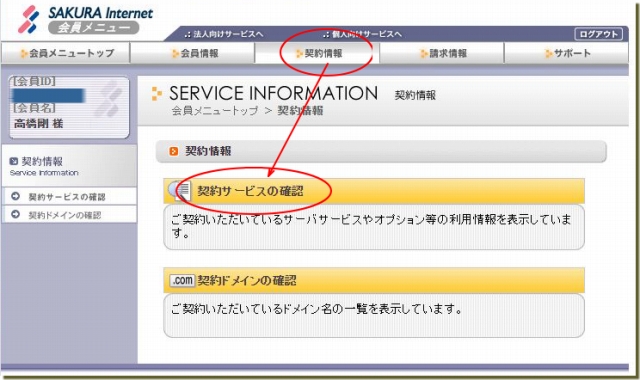Click the sidebar 契約ドメインの確認 link
This screenshot has height=380, width=640.
(64, 215)
